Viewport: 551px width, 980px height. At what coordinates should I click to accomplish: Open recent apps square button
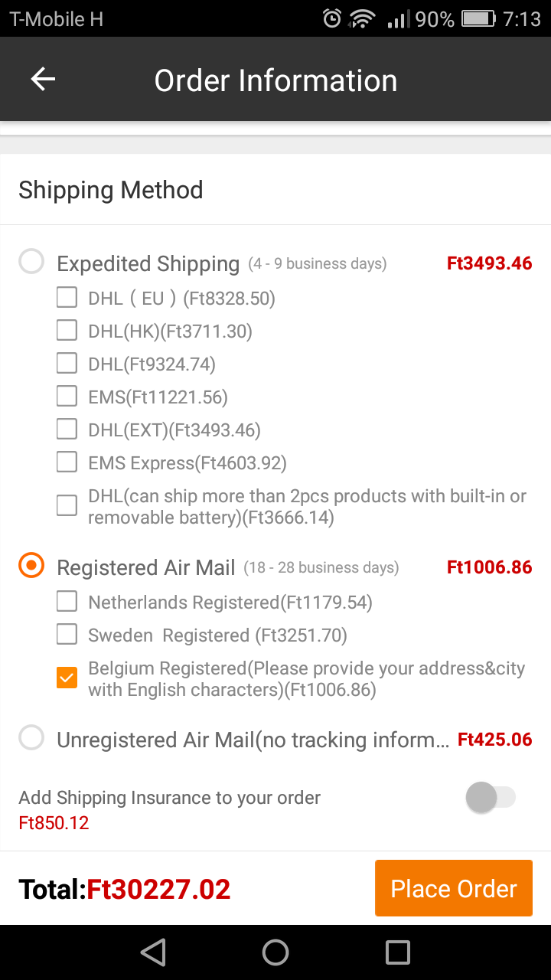pyautogui.click(x=398, y=952)
